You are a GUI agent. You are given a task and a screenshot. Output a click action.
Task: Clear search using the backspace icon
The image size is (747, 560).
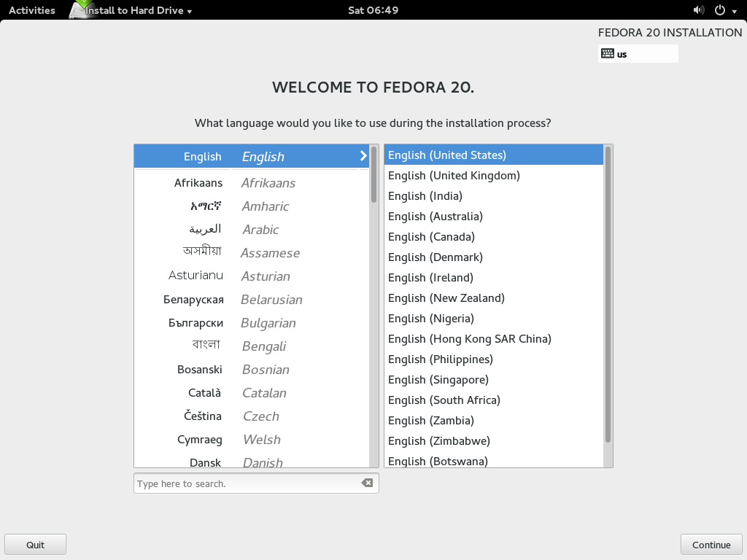367,483
